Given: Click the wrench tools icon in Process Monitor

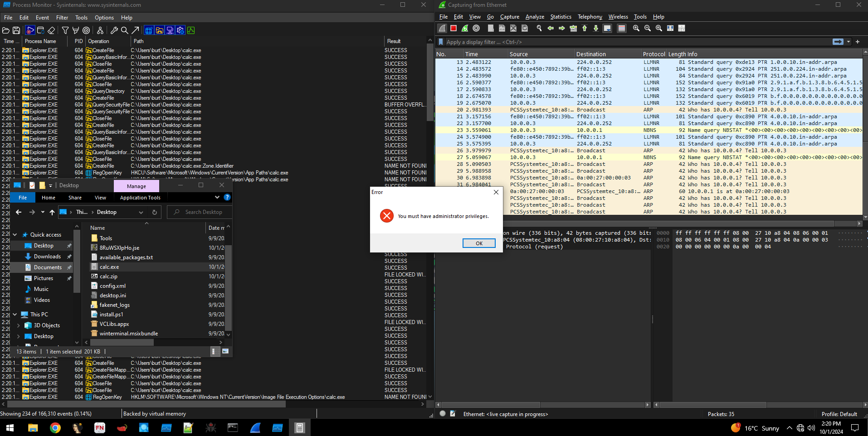Looking at the screenshot, I should (x=114, y=30).
